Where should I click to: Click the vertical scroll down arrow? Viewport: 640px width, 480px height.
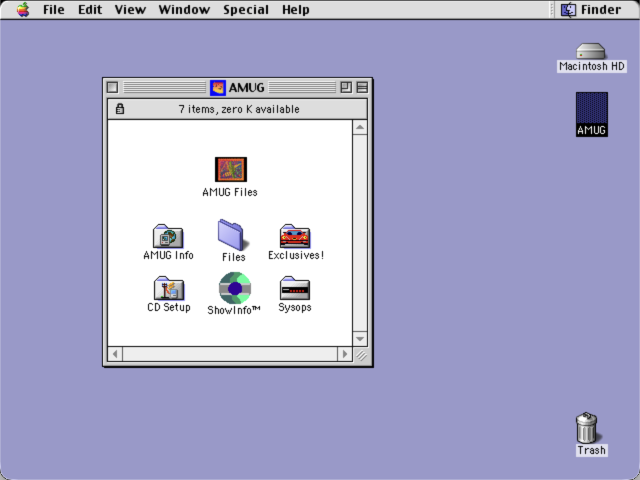coord(360,339)
